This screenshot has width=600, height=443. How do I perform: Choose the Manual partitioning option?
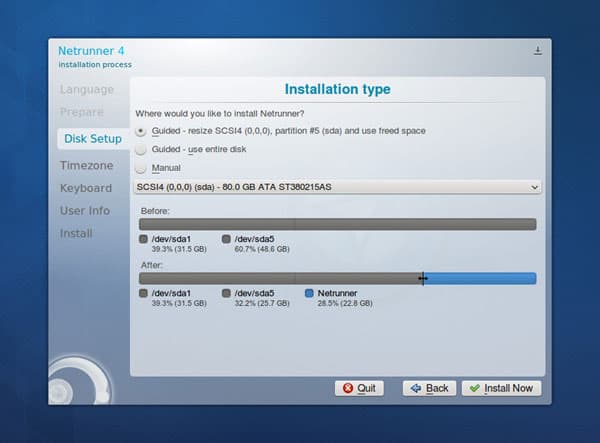(140, 168)
